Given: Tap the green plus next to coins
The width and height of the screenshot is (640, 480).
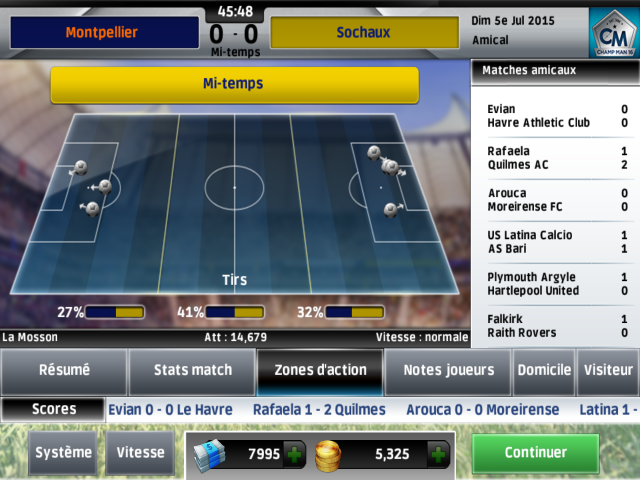Looking at the screenshot, I should click(x=438, y=454).
